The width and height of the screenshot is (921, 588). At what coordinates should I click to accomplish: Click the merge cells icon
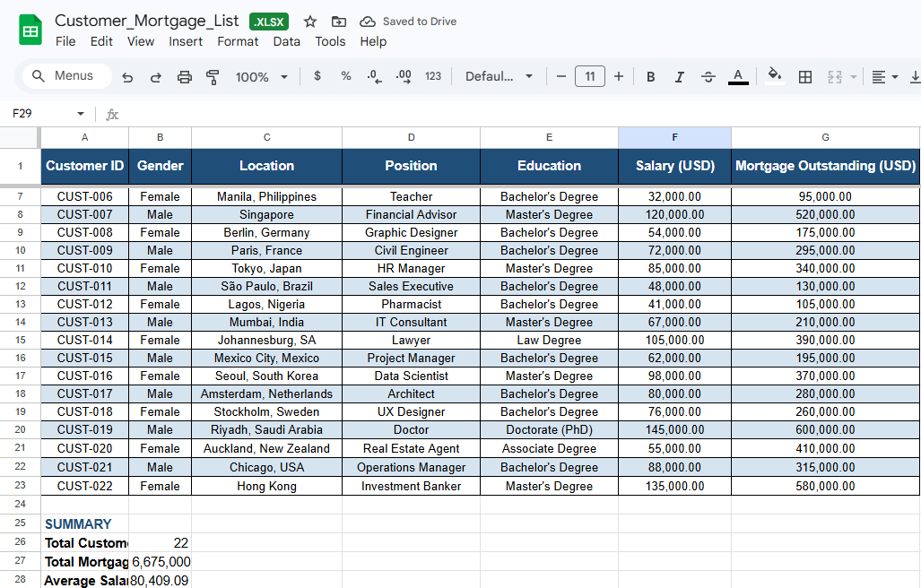tap(835, 77)
